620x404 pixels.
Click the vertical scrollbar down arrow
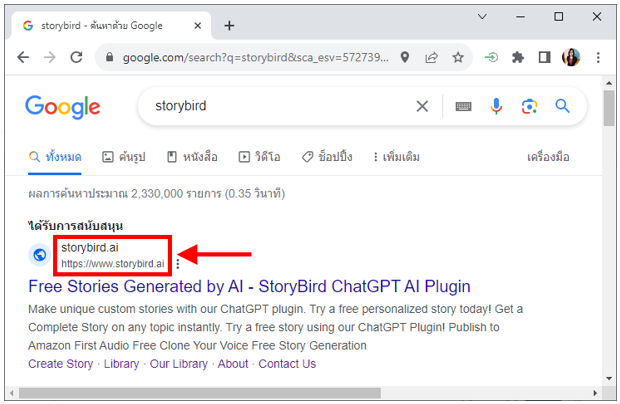[609, 378]
